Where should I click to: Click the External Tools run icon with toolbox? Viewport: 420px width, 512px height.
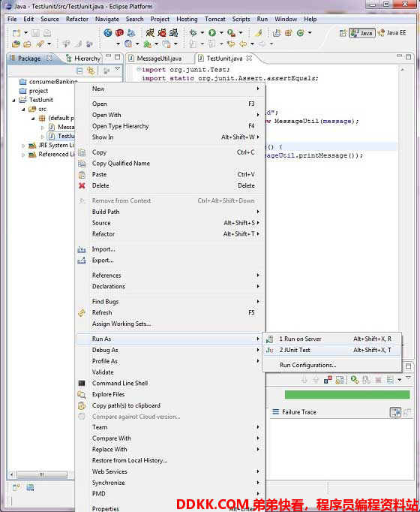pos(231,33)
